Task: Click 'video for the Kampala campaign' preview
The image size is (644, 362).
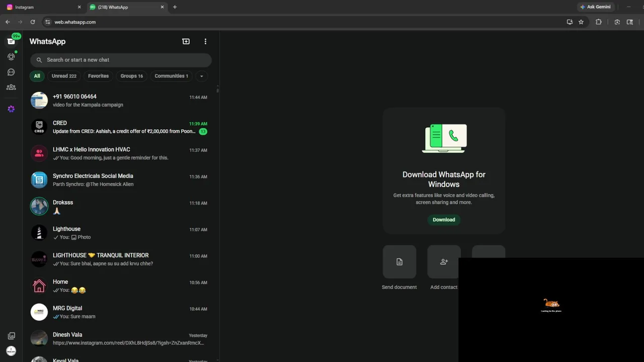Action: 88,105
